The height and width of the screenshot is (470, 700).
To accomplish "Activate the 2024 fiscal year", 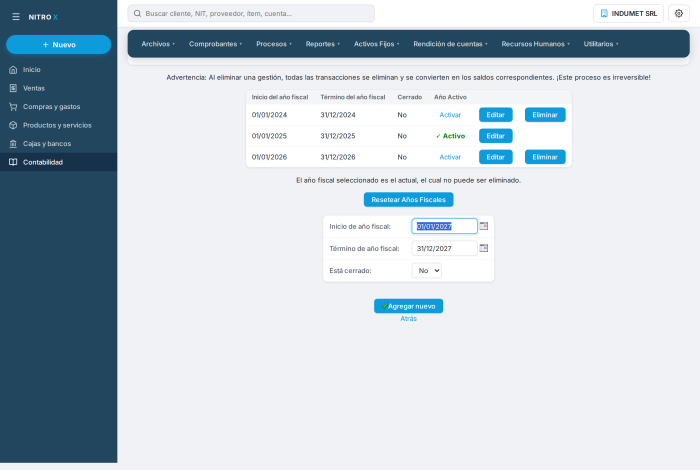I will pyautogui.click(x=450, y=115).
